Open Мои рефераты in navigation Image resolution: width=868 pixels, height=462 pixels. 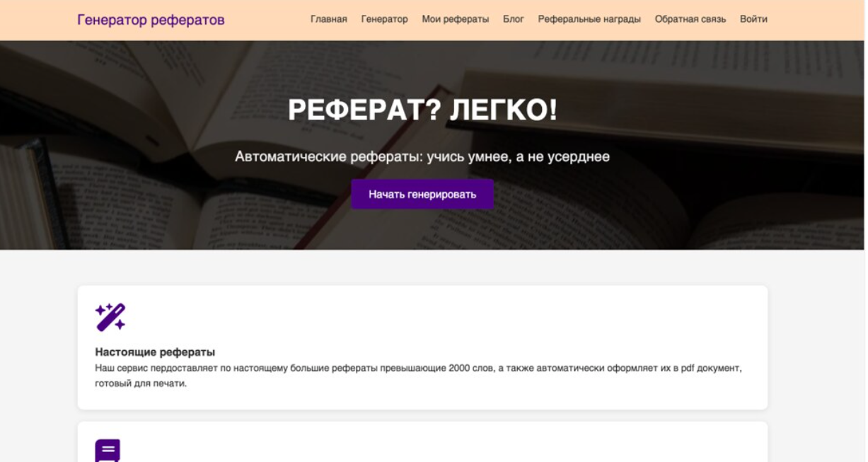click(x=455, y=19)
